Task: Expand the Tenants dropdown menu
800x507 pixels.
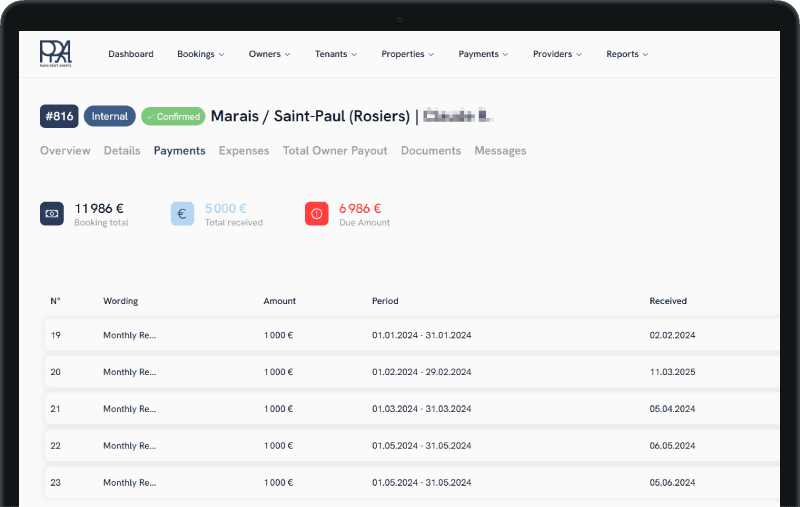Action: pos(336,54)
